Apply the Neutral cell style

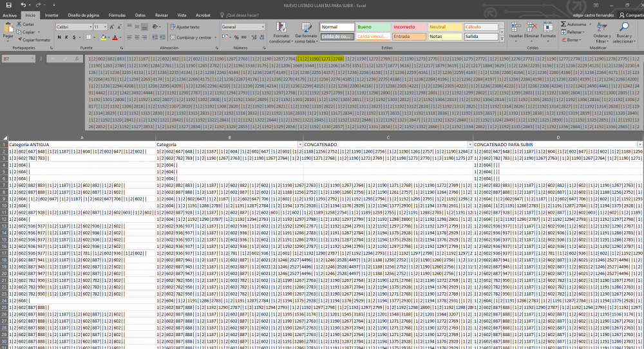pos(445,27)
